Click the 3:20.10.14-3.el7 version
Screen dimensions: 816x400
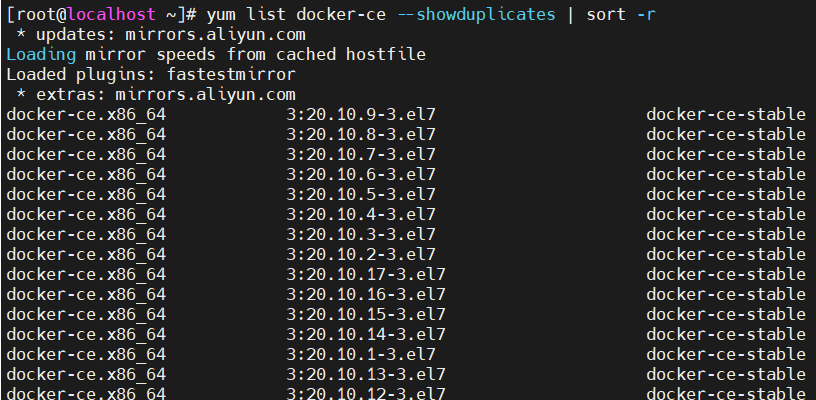366,334
